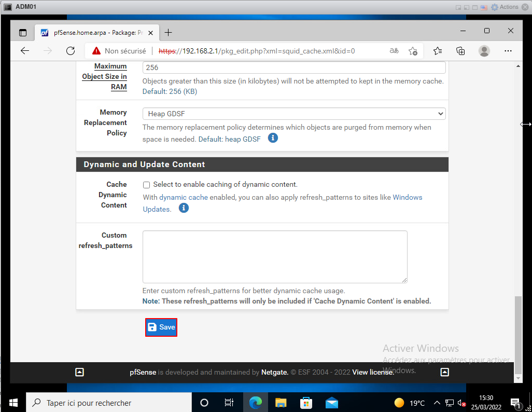Enable the Cache Dynamic Content checkbox

point(146,185)
